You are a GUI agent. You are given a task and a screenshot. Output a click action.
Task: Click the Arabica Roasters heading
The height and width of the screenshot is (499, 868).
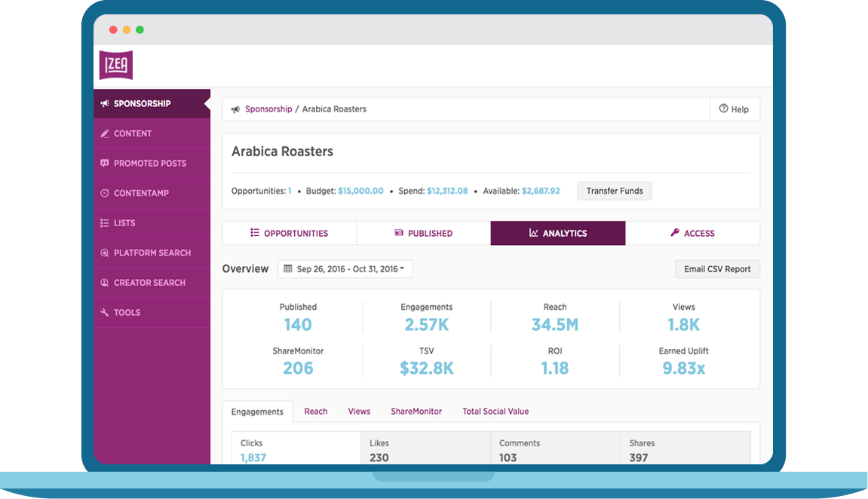tap(282, 152)
